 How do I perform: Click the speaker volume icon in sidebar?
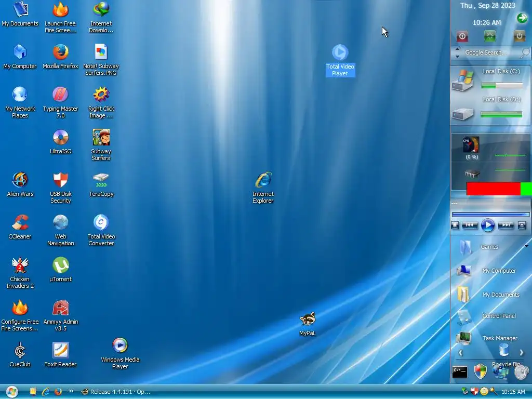pos(522,372)
